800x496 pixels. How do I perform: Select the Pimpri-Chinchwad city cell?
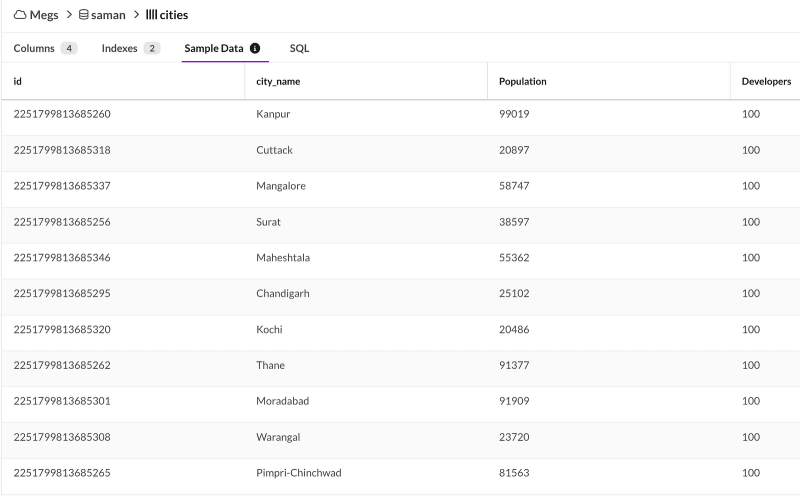tap(298, 473)
